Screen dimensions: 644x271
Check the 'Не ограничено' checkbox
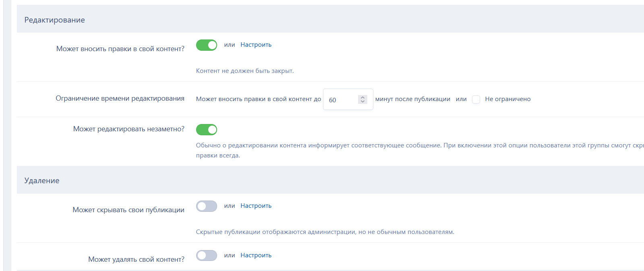[476, 99]
